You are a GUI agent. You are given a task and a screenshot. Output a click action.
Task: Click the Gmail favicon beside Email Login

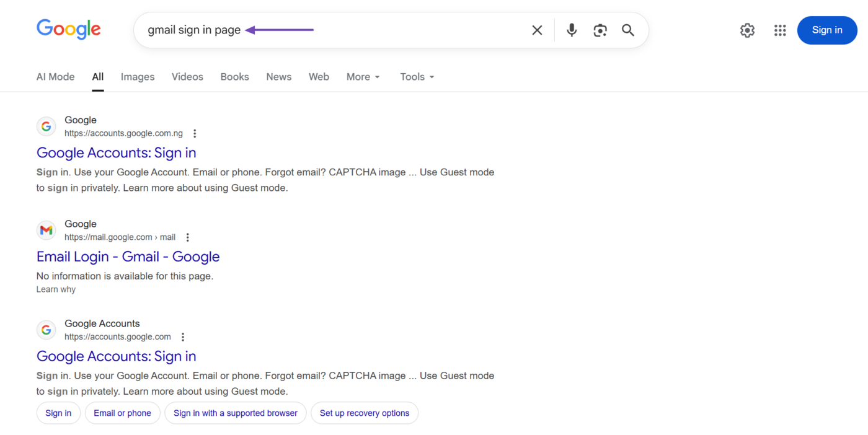pyautogui.click(x=46, y=230)
